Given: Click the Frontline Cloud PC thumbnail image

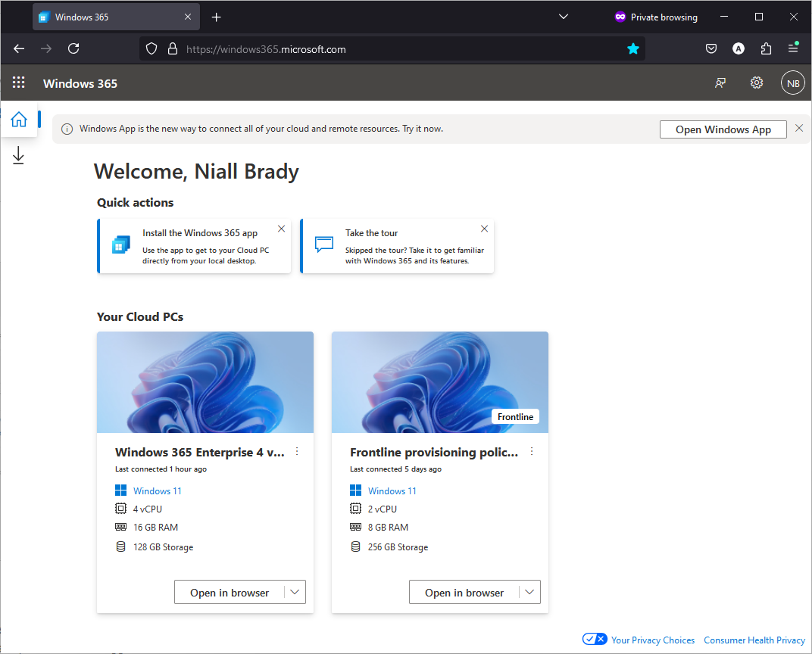Looking at the screenshot, I should [439, 381].
